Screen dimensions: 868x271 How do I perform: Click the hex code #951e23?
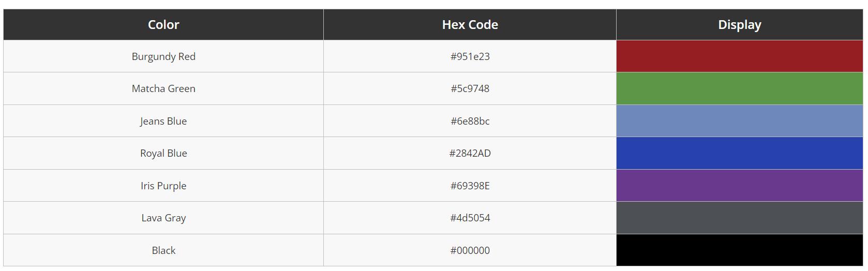tap(470, 56)
